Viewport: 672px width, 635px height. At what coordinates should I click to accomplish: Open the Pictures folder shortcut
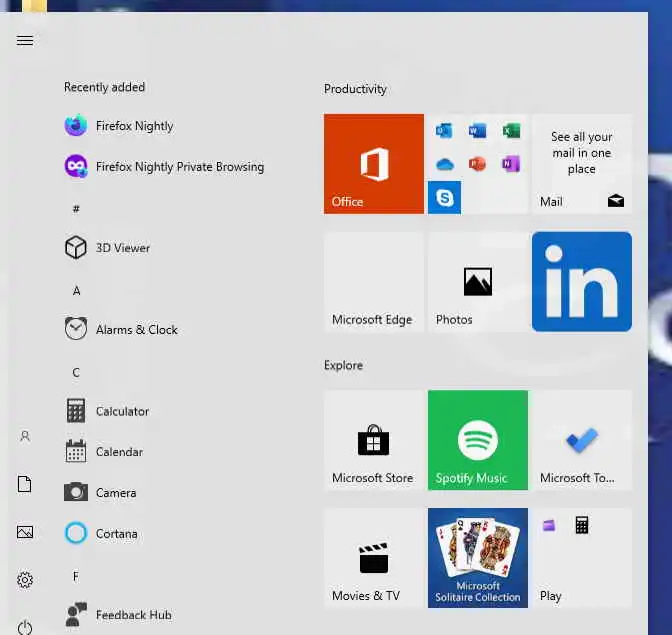[x=25, y=532]
